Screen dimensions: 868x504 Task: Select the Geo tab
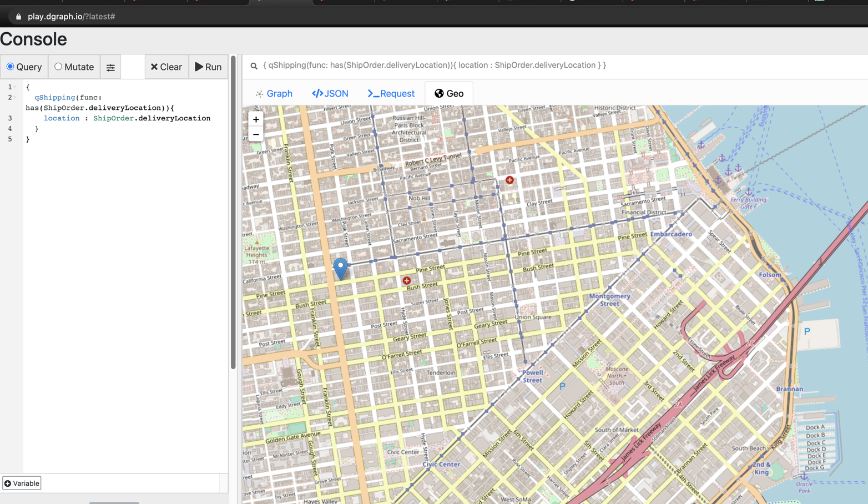click(449, 93)
